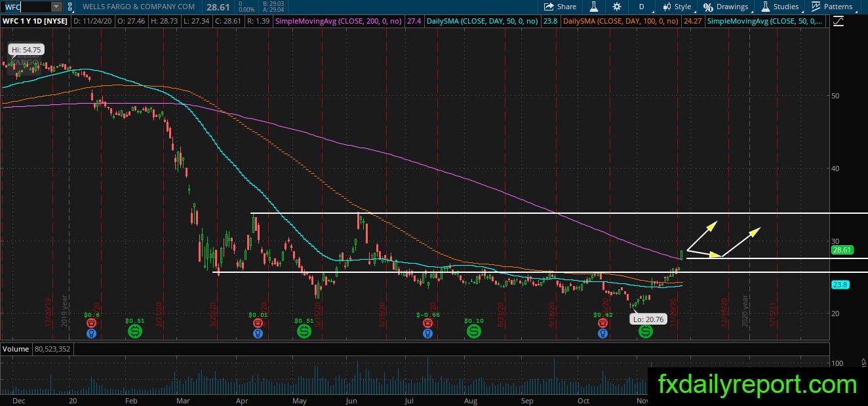Image resolution: width=868 pixels, height=406 pixels.
Task: Open the Patterns menu
Action: tap(832, 7)
